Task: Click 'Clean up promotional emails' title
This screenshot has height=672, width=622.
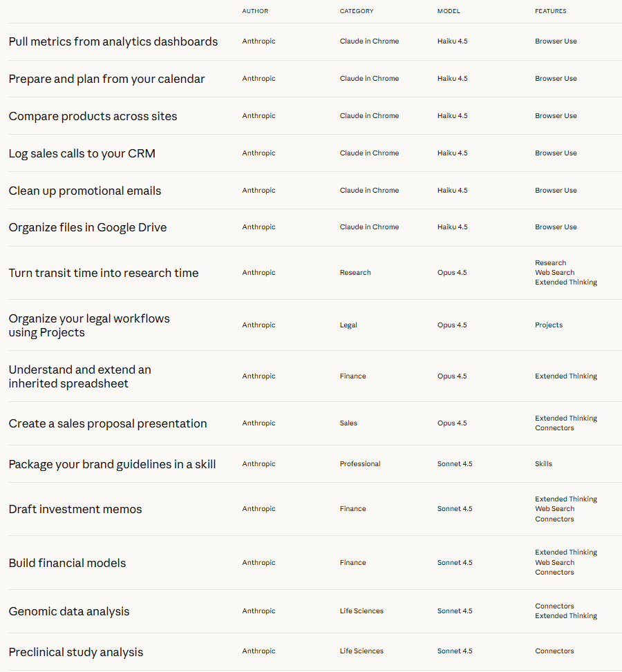Action: click(x=84, y=191)
